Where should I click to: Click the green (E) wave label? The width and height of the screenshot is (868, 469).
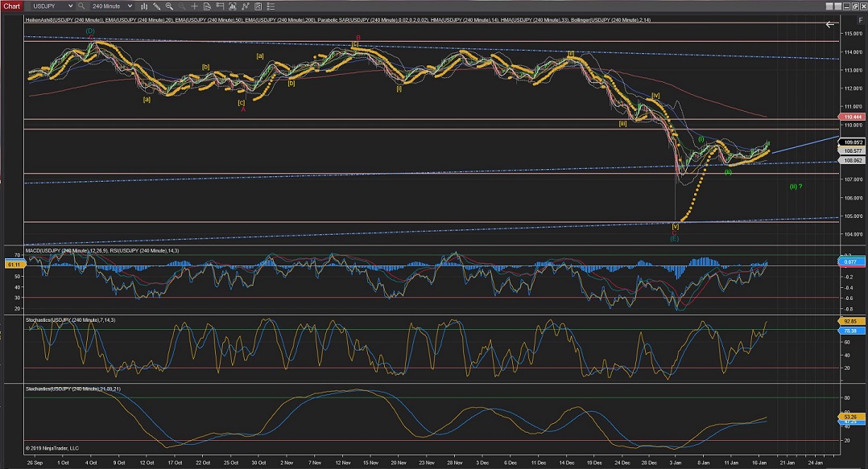point(674,238)
